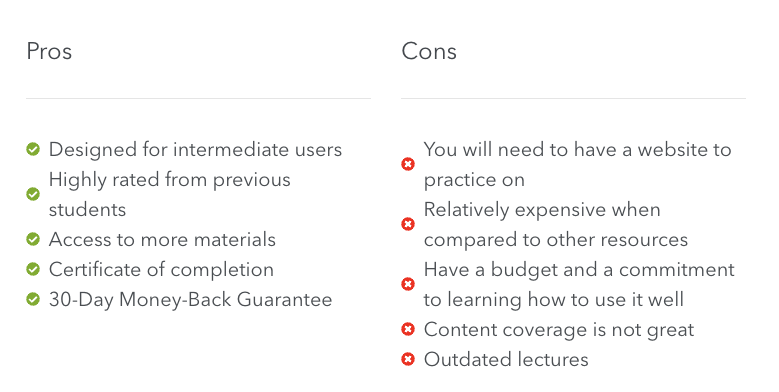
Task: Click the check icon for 'Access to more materials'
Action: 33,239
